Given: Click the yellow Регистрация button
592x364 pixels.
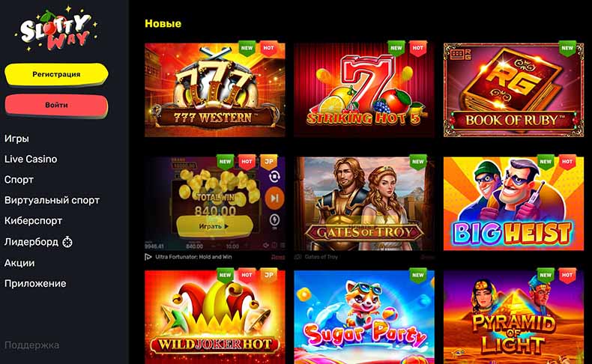Looking at the screenshot, I should point(56,74).
